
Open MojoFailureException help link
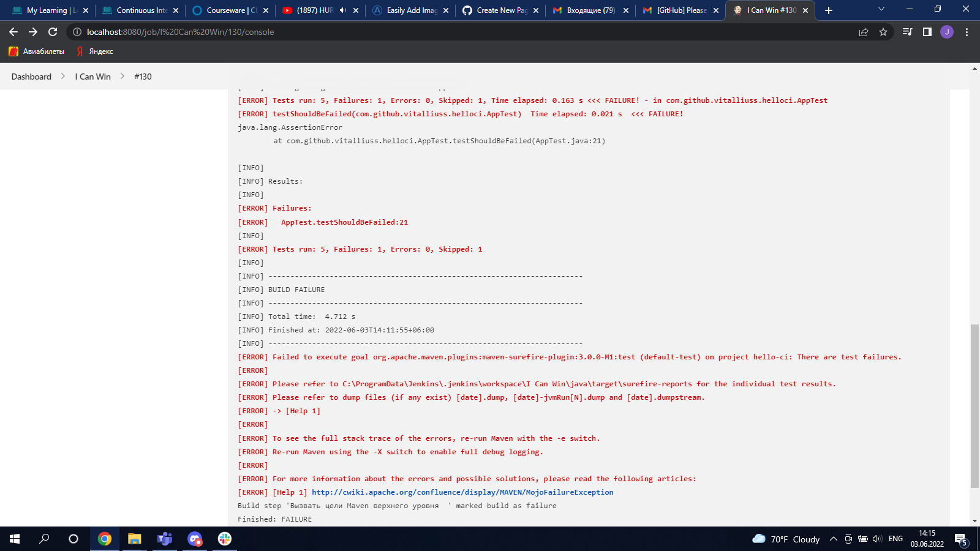[462, 492]
